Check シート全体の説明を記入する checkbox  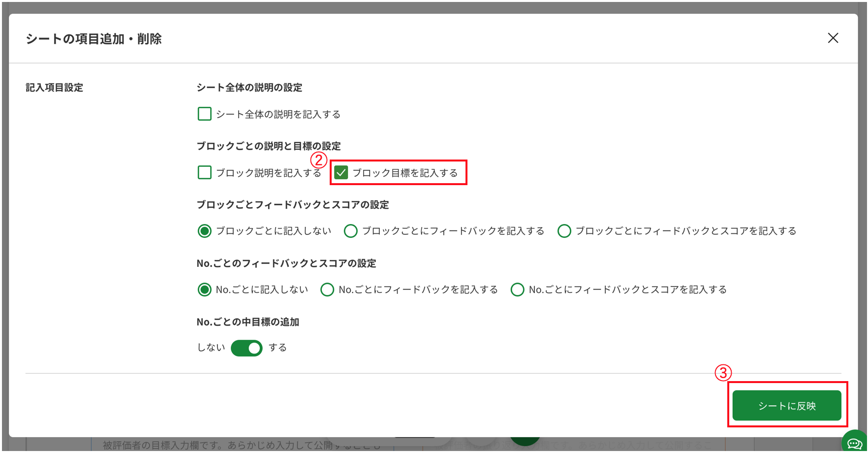click(x=204, y=114)
